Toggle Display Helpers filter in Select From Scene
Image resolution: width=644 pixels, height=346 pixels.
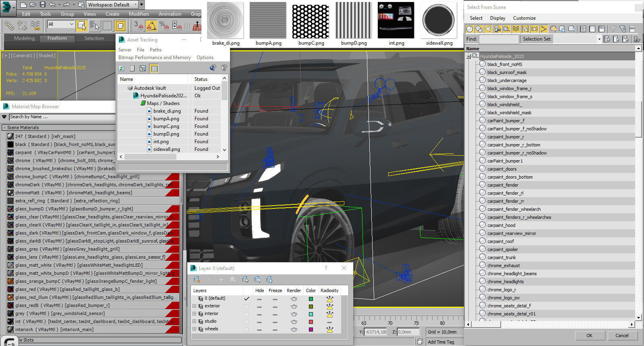click(x=507, y=29)
